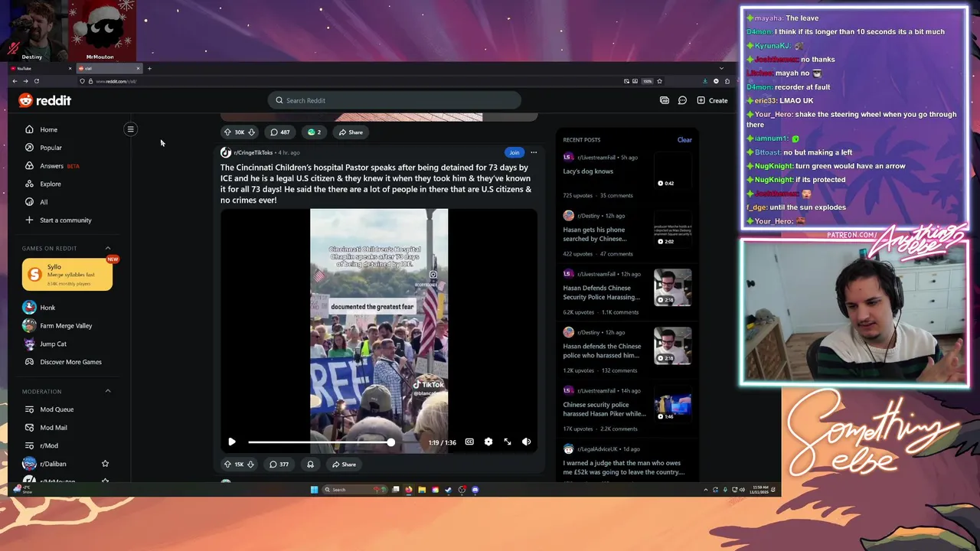Give an award on the video post

point(310,465)
